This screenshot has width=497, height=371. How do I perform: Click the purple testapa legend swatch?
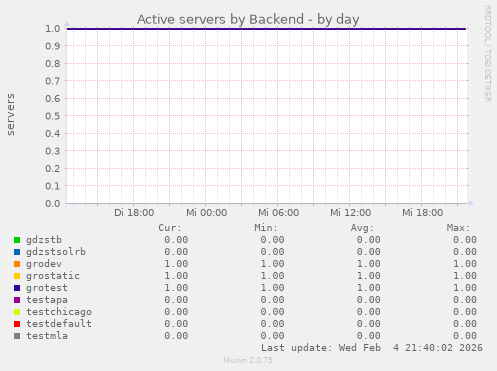pyautogui.click(x=17, y=300)
